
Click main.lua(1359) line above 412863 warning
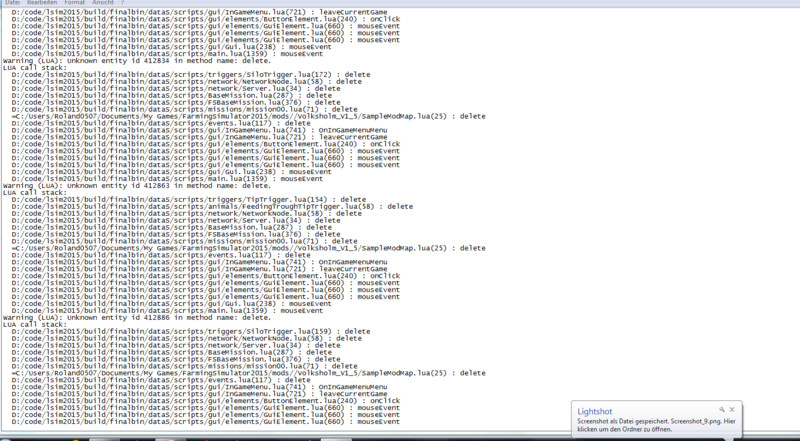[x=167, y=179]
